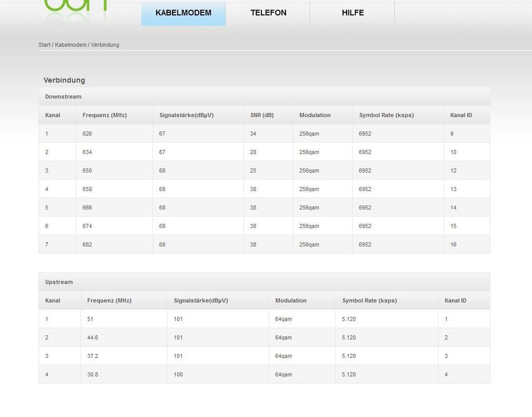
Task: Click downstream Frequenz (MHz) column header
Action: (x=104, y=115)
